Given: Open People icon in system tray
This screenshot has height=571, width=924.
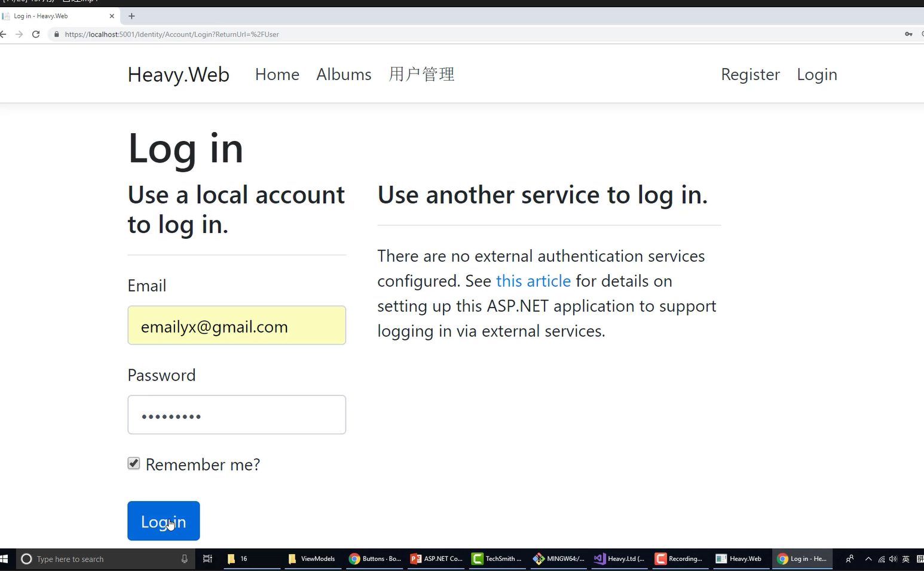Looking at the screenshot, I should coord(849,559).
